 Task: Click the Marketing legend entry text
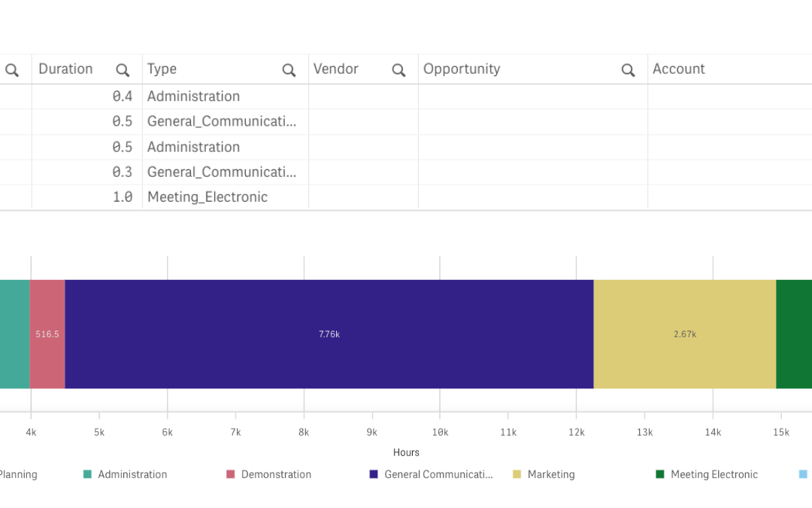click(550, 475)
